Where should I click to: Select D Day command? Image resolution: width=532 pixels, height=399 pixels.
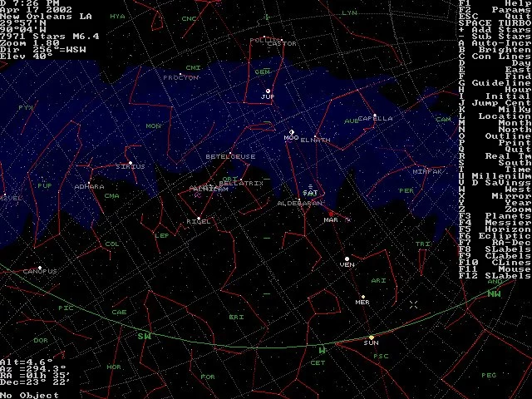495,63
